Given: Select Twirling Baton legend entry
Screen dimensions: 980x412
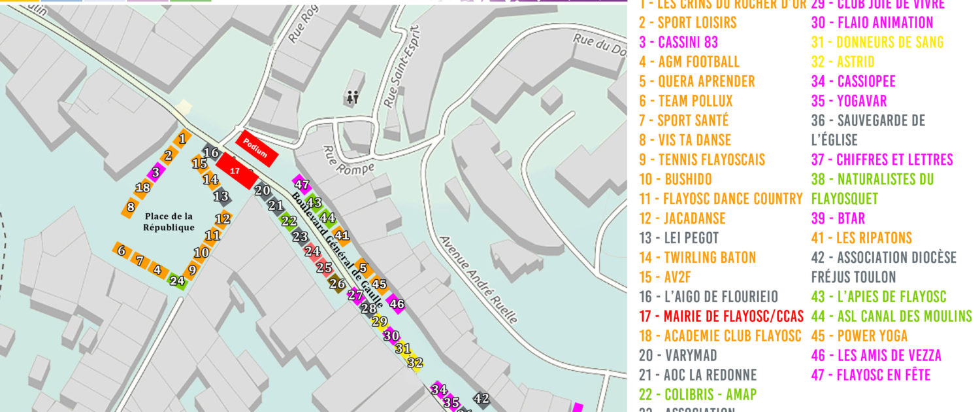Looking at the screenshot, I should tap(697, 258).
